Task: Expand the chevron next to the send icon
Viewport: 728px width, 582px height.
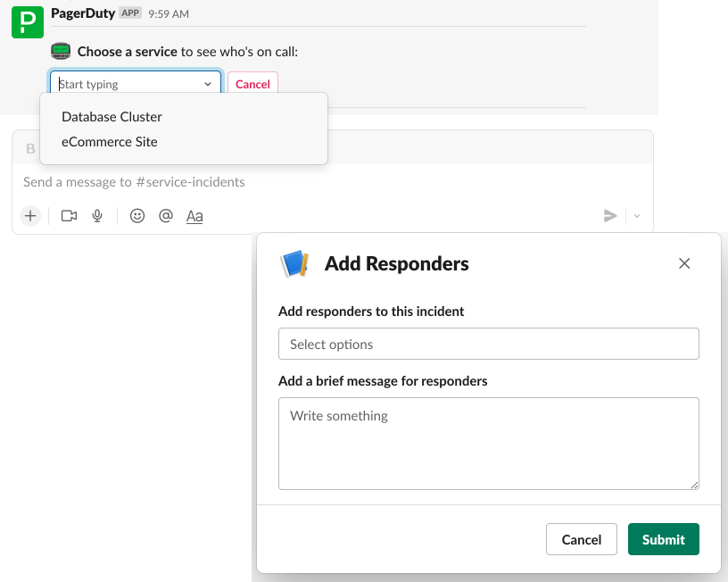Action: tap(635, 217)
